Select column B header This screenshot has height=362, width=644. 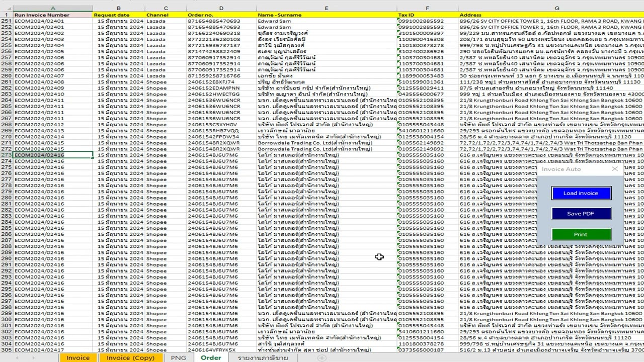[119, 9]
